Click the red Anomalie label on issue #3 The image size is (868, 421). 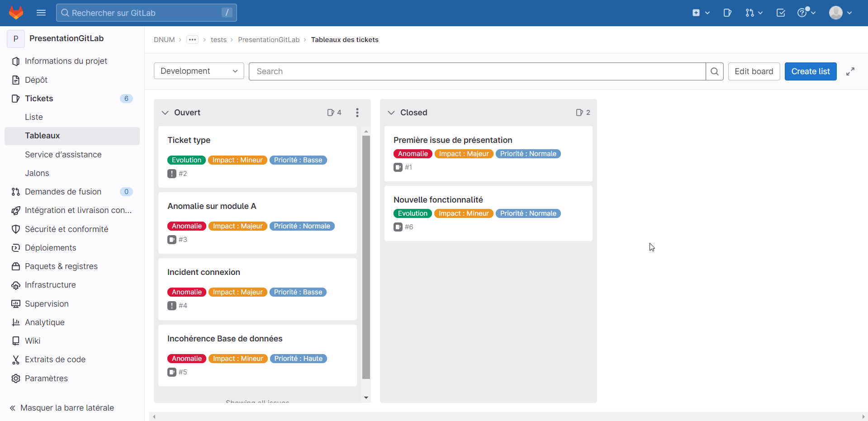[187, 226]
